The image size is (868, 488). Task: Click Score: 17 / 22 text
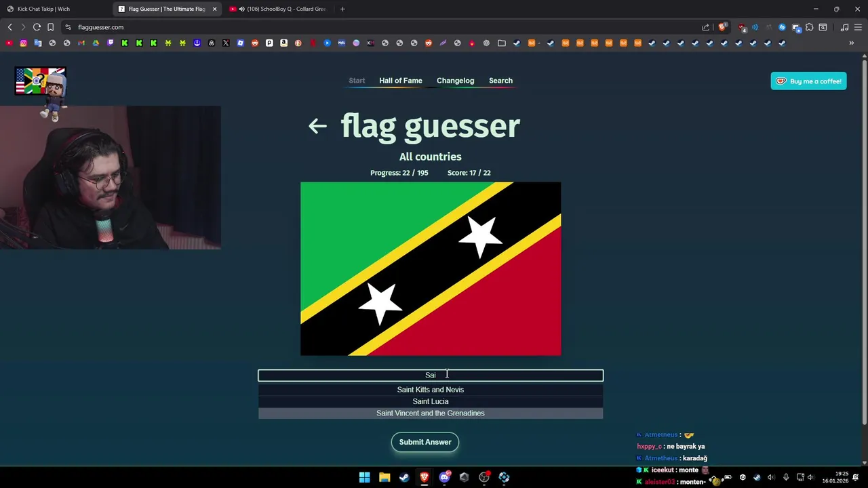click(469, 173)
